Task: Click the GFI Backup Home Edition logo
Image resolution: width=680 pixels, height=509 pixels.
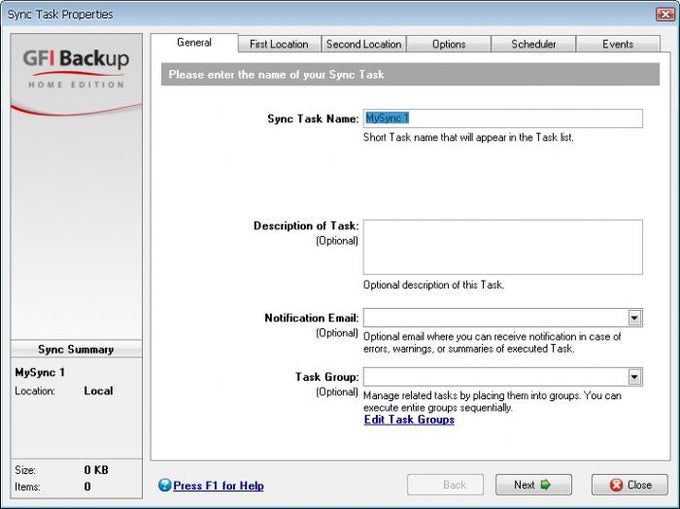Action: coord(76,68)
